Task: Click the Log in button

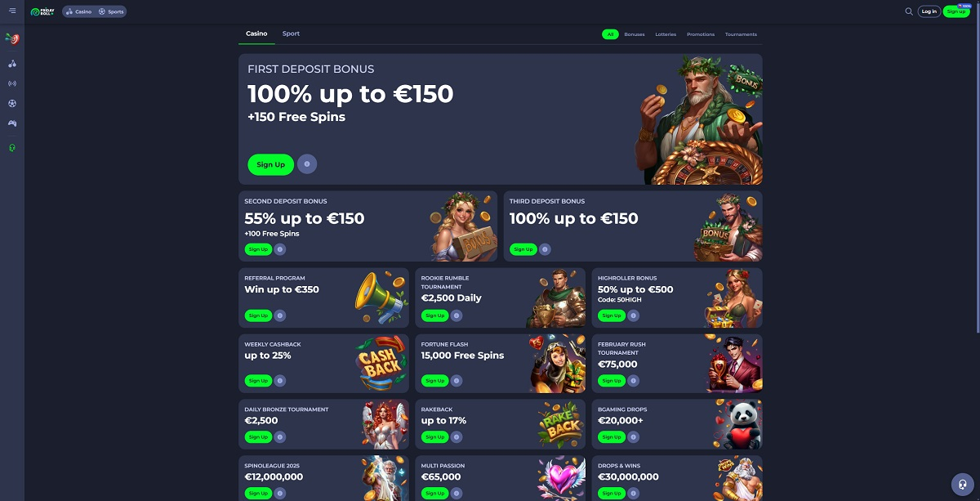Action: tap(929, 11)
